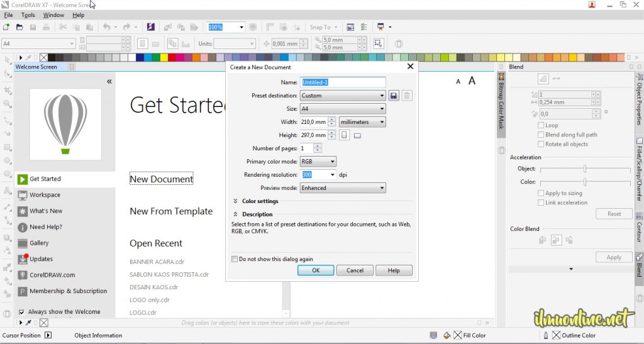Expand the Color settings section
Image resolution: width=644 pixels, height=344 pixels.
pos(235,201)
